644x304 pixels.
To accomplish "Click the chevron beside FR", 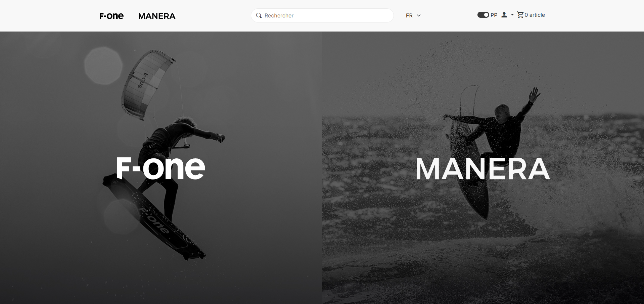I will click(x=419, y=15).
